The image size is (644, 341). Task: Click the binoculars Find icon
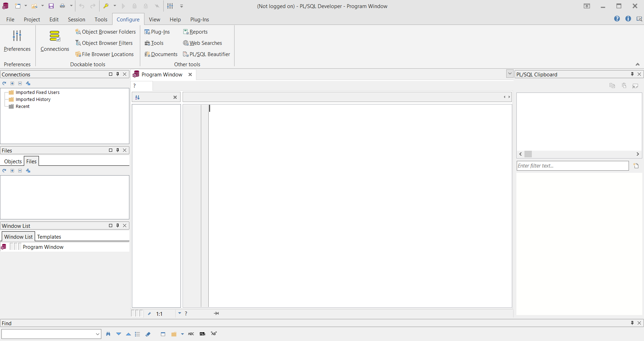108,334
